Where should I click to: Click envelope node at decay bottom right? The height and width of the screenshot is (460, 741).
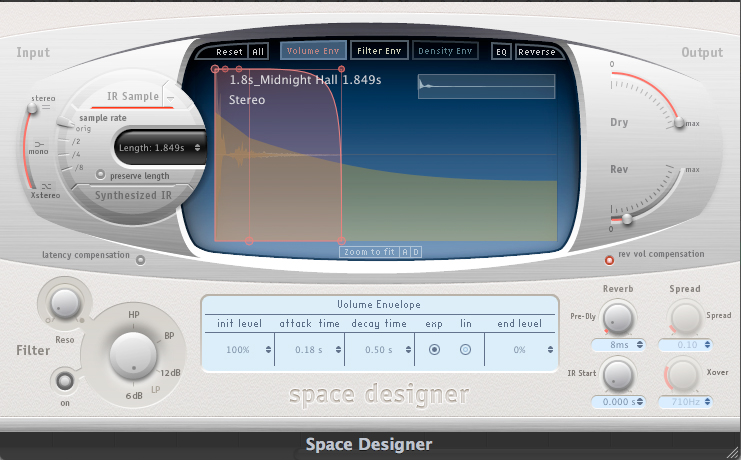point(341,241)
